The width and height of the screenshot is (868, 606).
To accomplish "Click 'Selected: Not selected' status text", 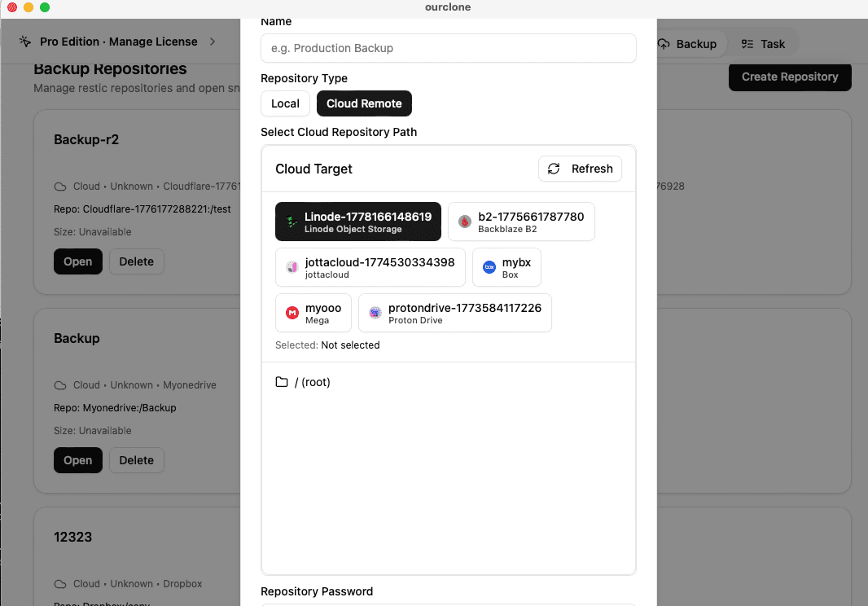I will [327, 345].
